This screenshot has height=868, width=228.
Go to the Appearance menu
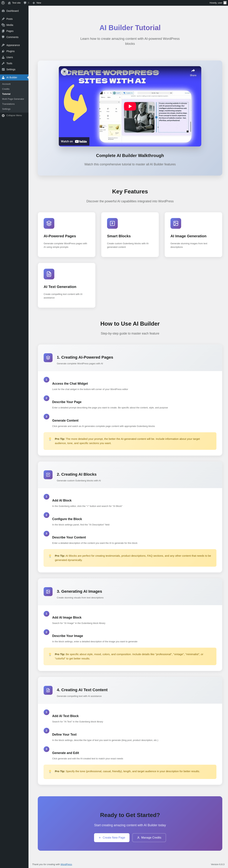(13, 45)
